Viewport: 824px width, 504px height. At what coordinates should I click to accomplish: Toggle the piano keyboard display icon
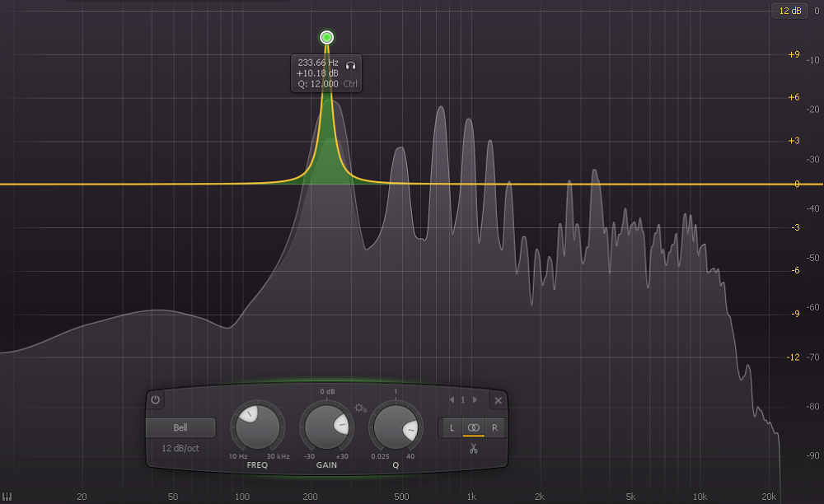tap(7, 497)
